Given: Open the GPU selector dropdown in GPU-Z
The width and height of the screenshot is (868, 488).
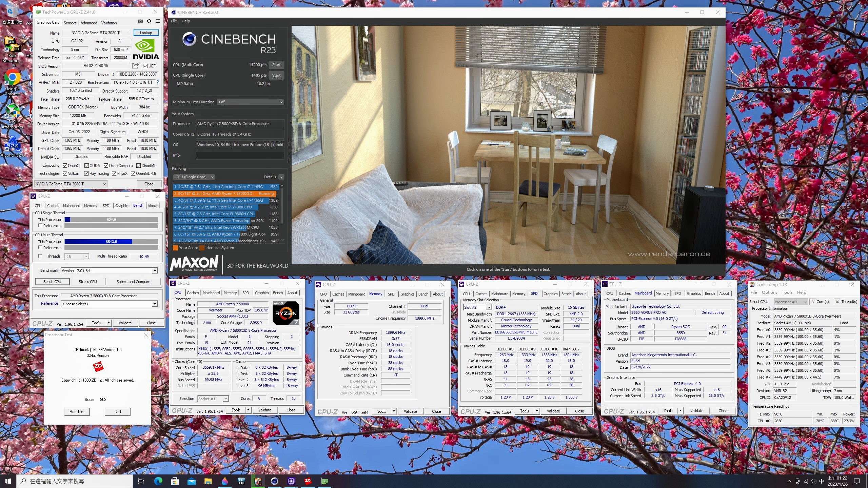Looking at the screenshot, I should [71, 184].
